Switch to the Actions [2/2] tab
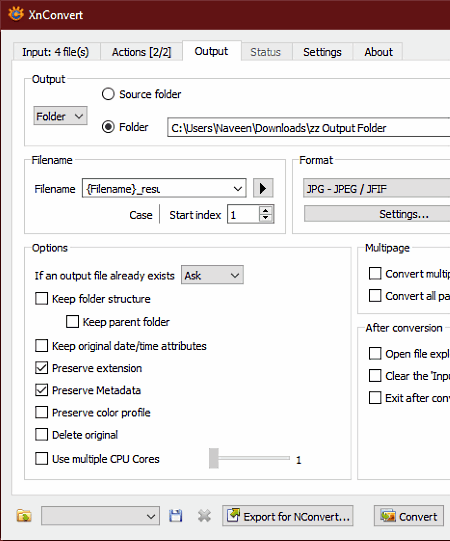Viewport: 450px width, 541px height. (x=141, y=52)
